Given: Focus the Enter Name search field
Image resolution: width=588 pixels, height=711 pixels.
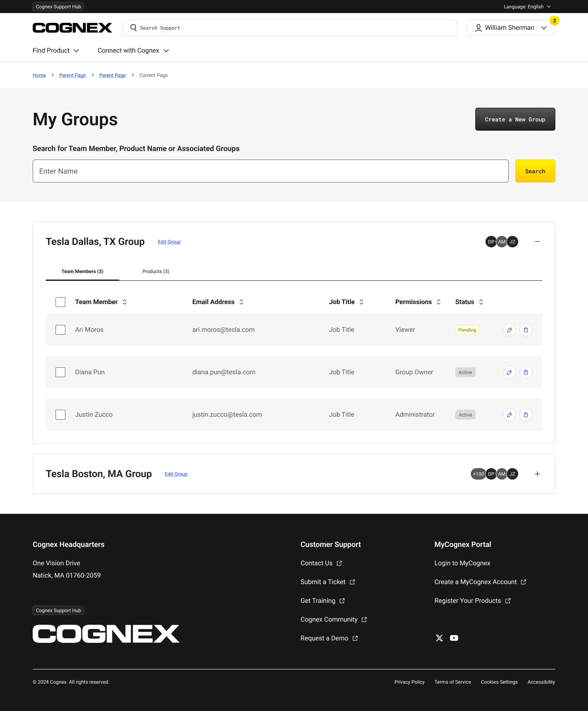Looking at the screenshot, I should tap(271, 171).
